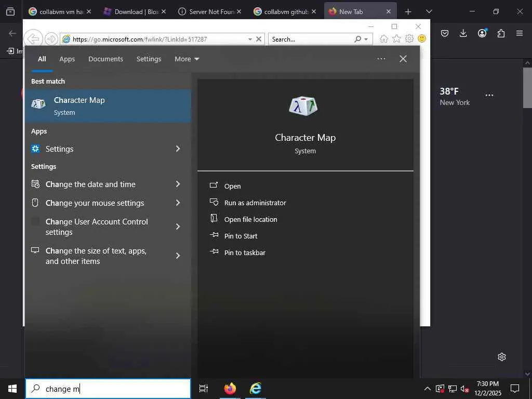Click the Character Map icon in preview pane
The width and height of the screenshot is (532, 399).
tap(303, 106)
